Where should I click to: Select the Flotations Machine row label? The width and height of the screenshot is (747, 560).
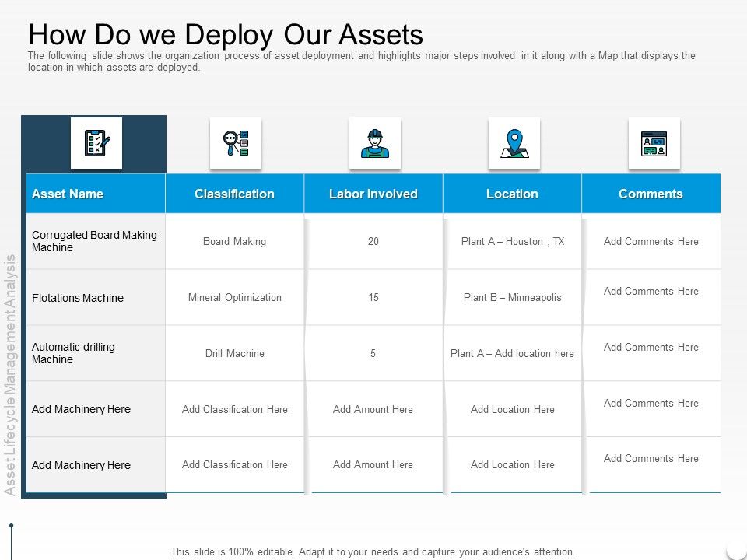78,297
